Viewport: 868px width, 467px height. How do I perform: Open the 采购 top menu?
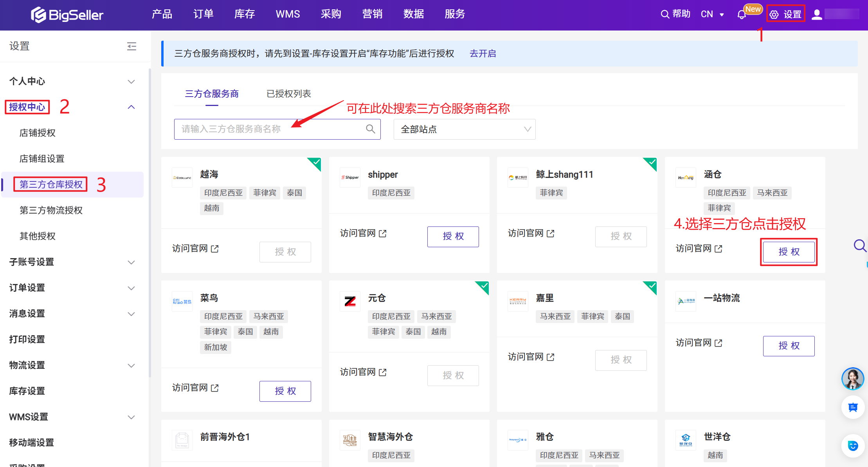point(331,14)
